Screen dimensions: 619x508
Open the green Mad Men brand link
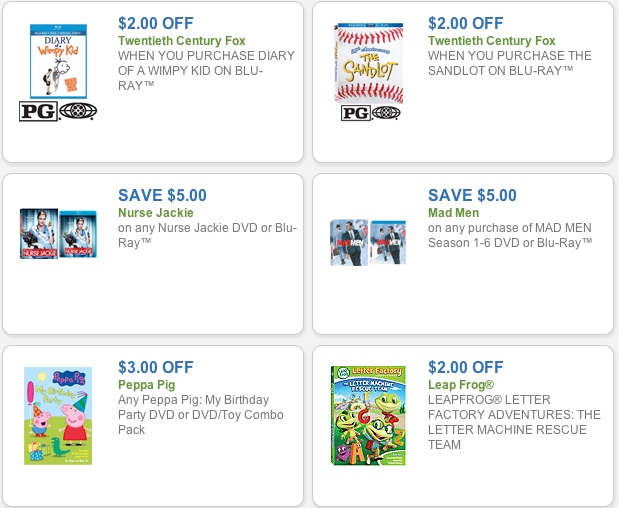pos(453,213)
